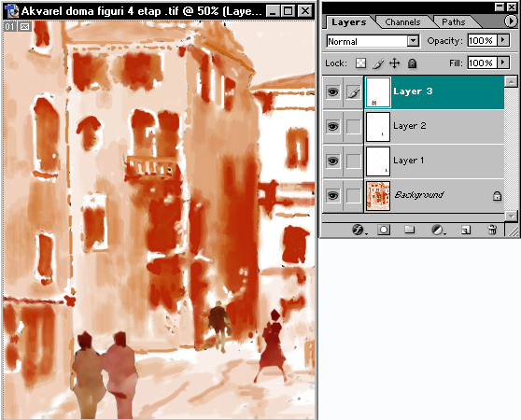Screen dimensions: 521x420
Task: Add a layer style effect
Action: [359, 230]
